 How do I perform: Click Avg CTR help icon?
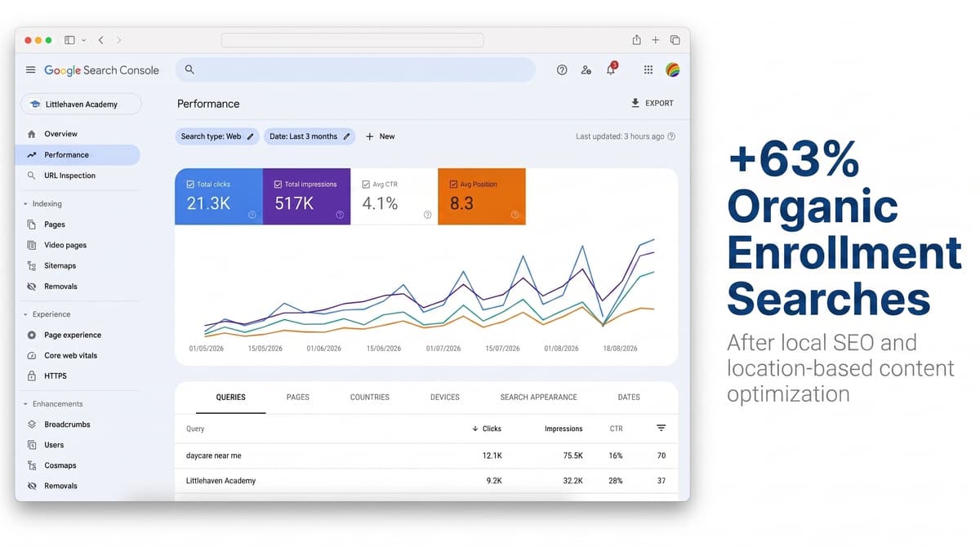[427, 215]
